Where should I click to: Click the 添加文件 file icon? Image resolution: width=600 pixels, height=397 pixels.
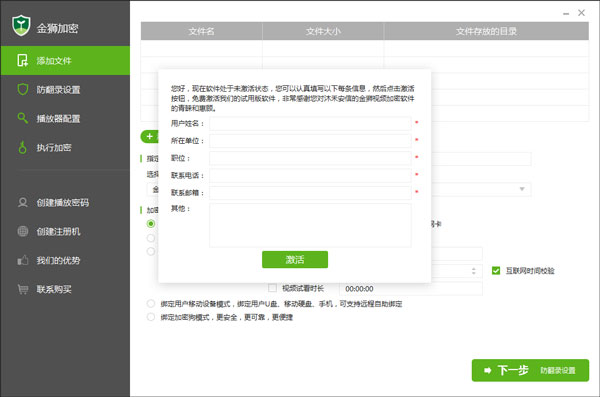22,60
